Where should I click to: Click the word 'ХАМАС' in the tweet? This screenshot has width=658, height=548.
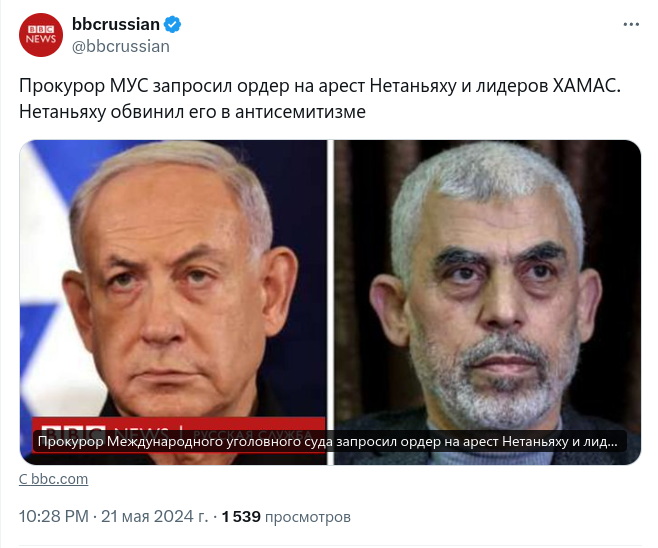[x=586, y=86]
